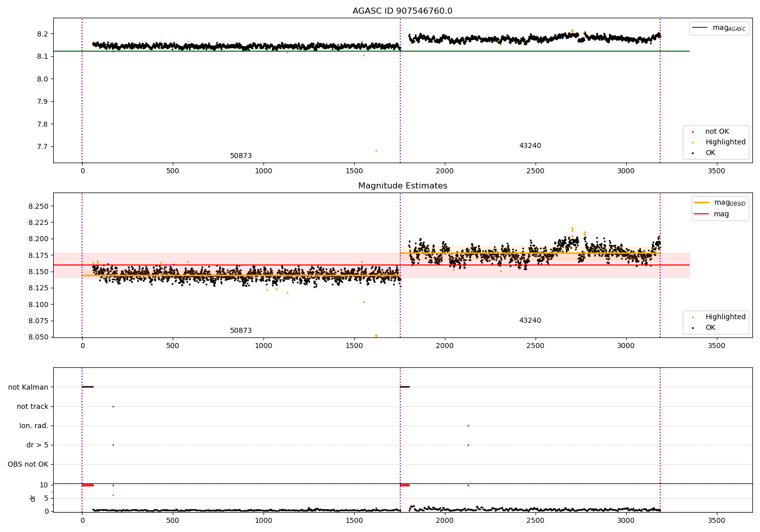This screenshot has height=532, width=760.
Task: Click the 1000 x-axis tick under the middle plot
Action: pos(263,346)
